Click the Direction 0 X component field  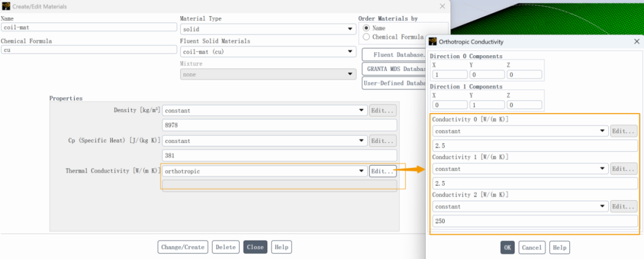(x=450, y=74)
